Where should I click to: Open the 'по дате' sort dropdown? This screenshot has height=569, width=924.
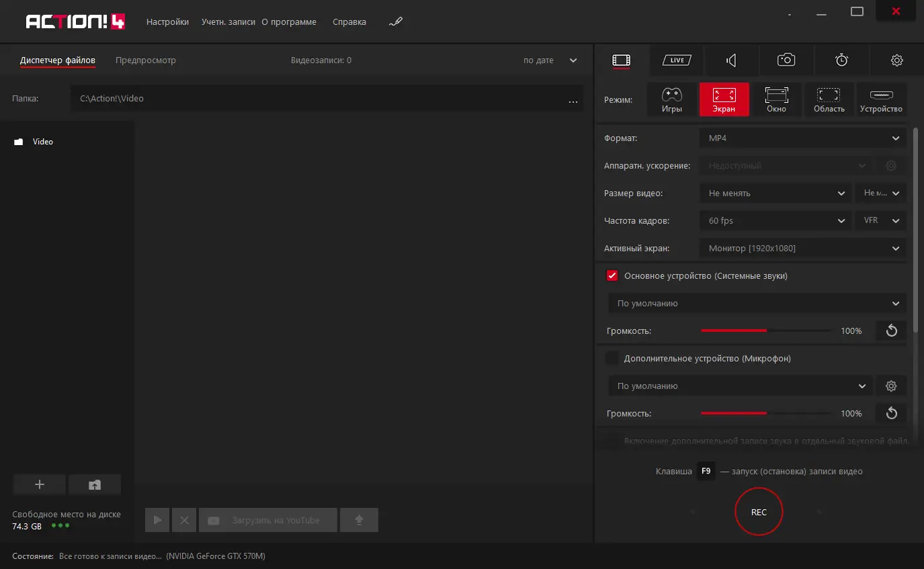pyautogui.click(x=550, y=60)
